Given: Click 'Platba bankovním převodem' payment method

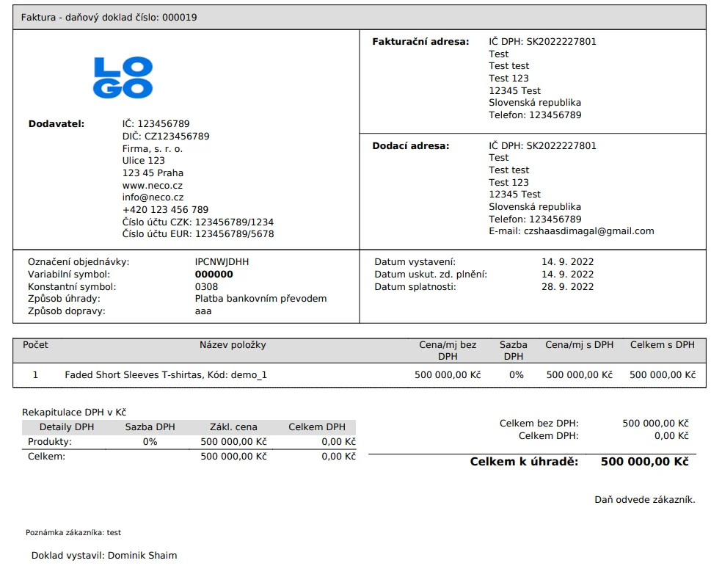Looking at the screenshot, I should 260,299.
